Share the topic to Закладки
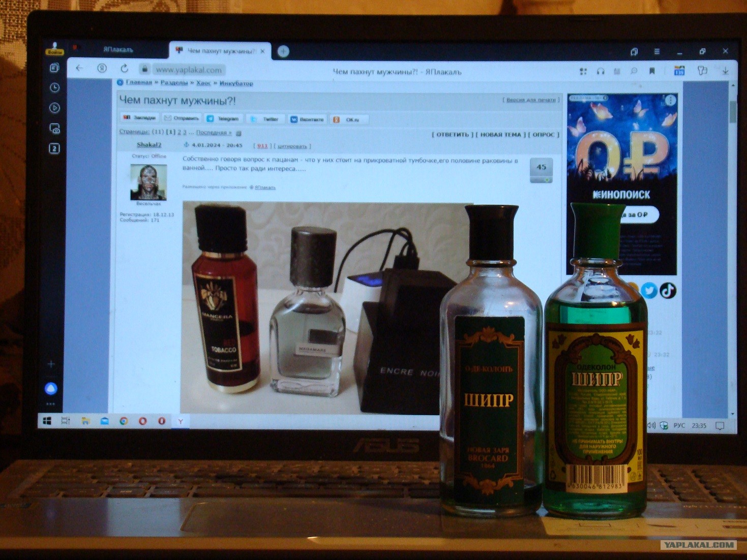747x560 pixels. [140, 118]
